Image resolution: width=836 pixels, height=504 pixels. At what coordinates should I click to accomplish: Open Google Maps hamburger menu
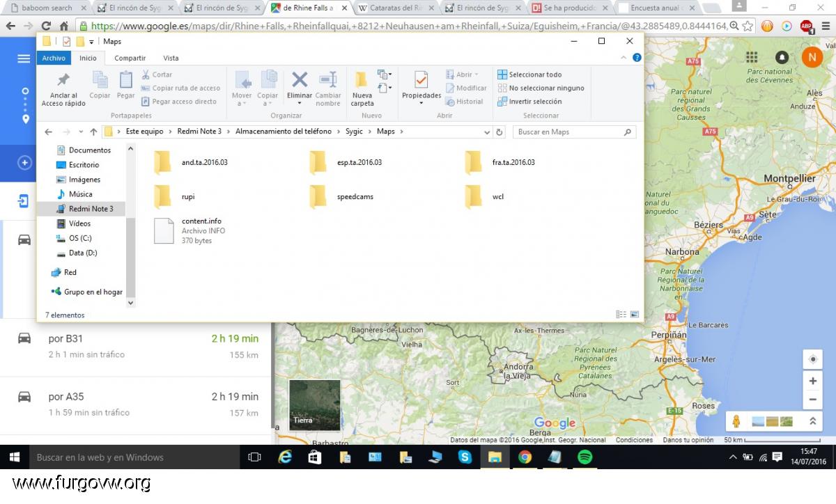(x=24, y=58)
